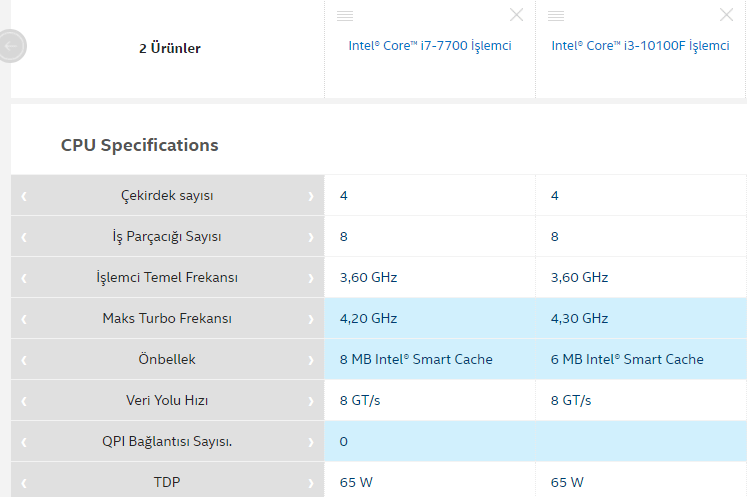747x497 pixels.
Task: Grab the i7-7700 column reorder handle
Action: coord(345,16)
